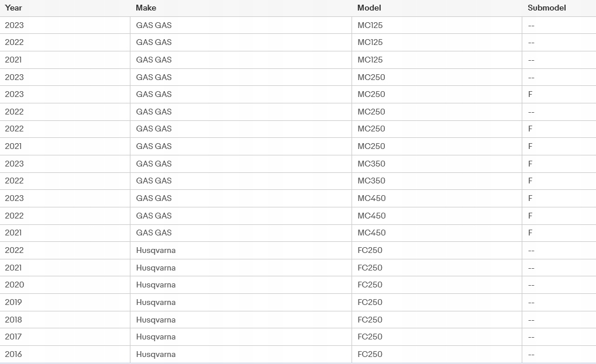Viewport: 596px width, 364px height.
Task: Click the 2021 year cell for GAS GAS MC125
Action: (13, 60)
